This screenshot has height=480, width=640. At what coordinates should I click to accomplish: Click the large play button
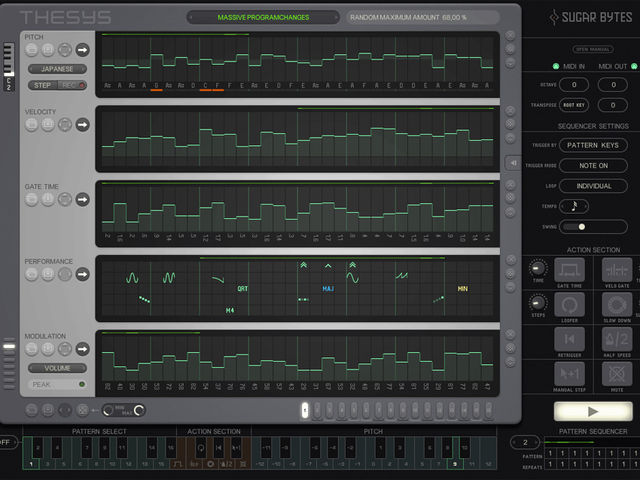pos(593,411)
